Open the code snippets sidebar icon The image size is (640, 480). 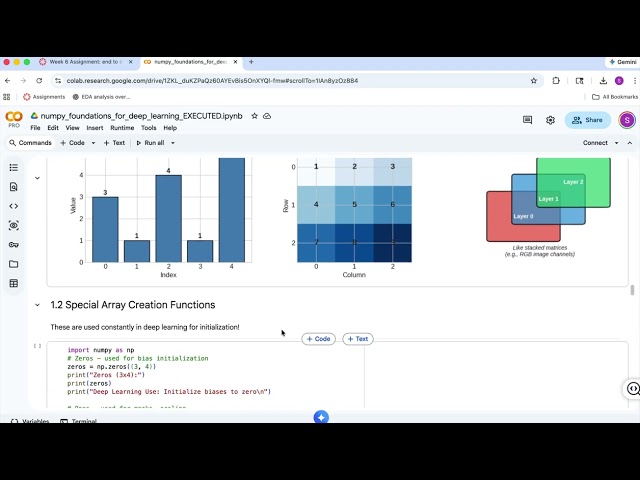pyautogui.click(x=13, y=206)
